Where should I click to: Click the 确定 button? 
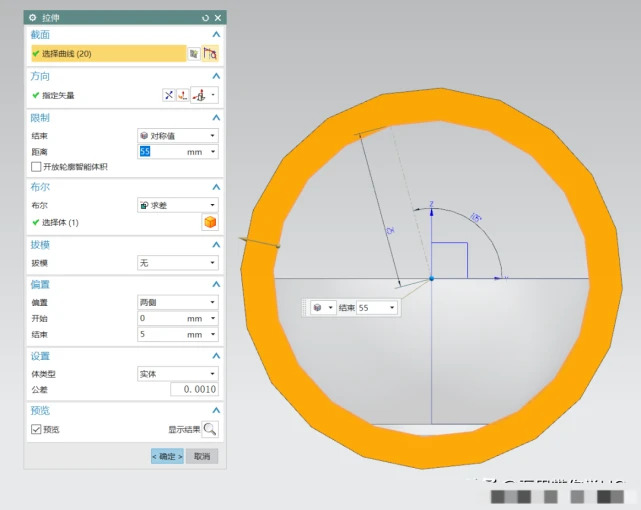pos(167,456)
